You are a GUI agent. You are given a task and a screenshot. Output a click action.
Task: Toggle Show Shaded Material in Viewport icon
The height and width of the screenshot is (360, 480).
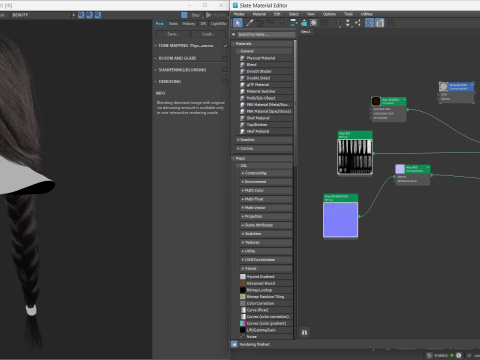click(314, 23)
